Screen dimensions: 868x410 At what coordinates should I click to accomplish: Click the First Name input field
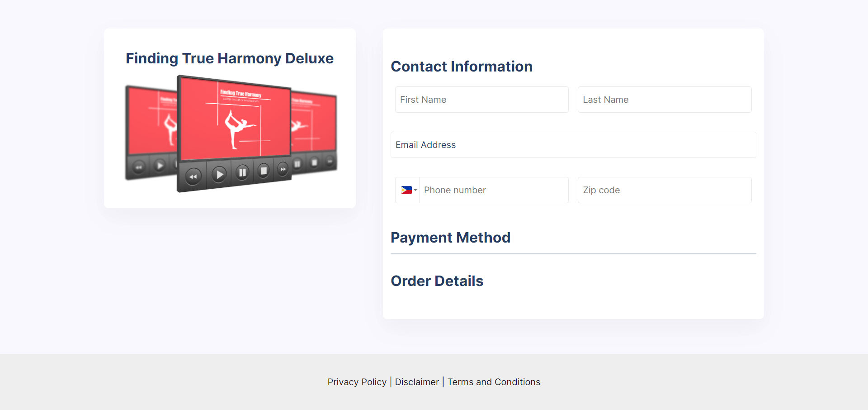point(481,100)
